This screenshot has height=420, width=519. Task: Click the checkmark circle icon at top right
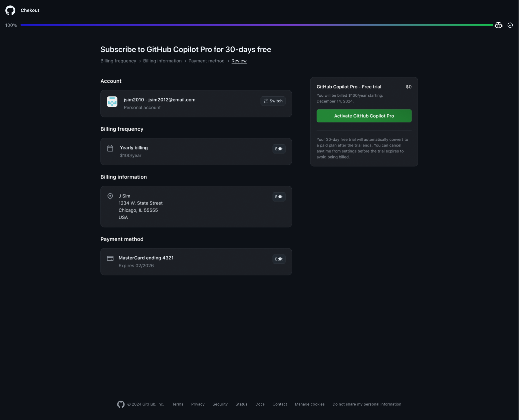click(x=510, y=25)
